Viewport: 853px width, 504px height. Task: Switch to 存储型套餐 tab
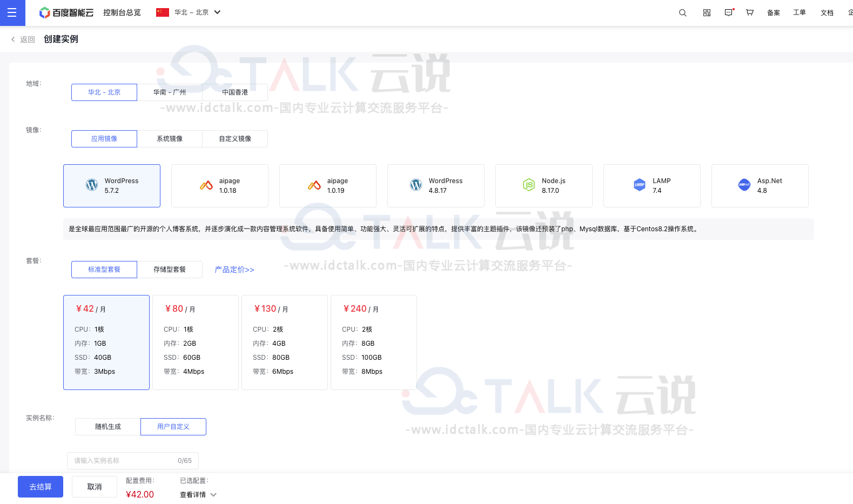170,270
